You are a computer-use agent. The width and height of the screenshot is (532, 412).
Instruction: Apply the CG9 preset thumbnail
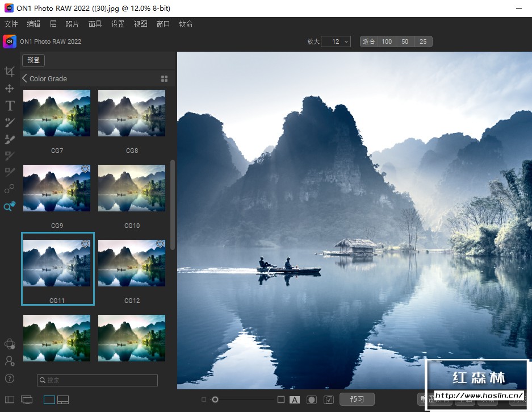tap(57, 188)
